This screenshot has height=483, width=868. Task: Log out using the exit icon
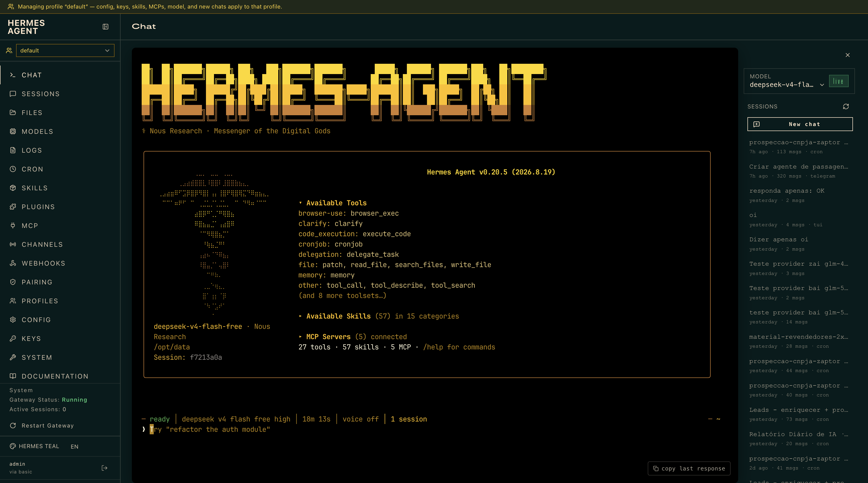pyautogui.click(x=104, y=468)
